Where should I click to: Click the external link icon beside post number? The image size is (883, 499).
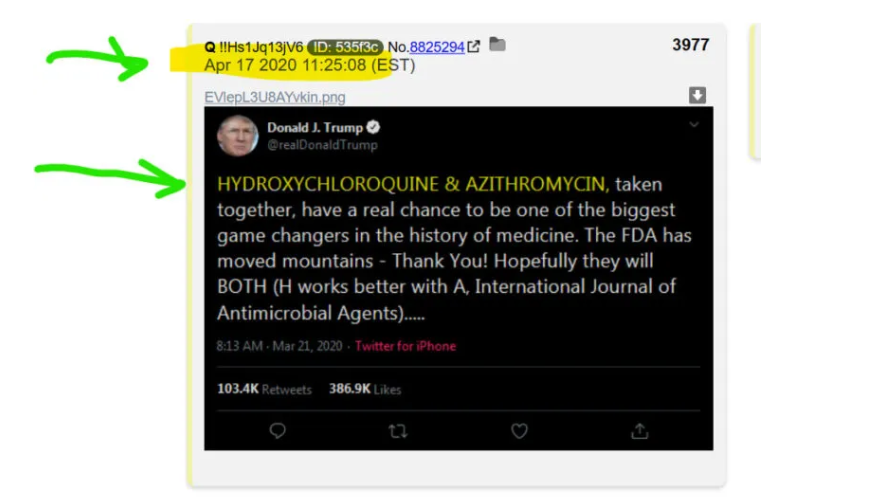click(x=474, y=47)
